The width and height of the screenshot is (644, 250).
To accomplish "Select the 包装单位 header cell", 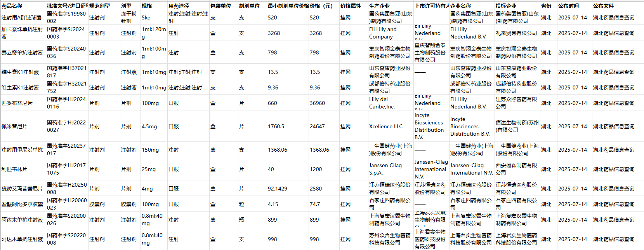I will [224, 6].
